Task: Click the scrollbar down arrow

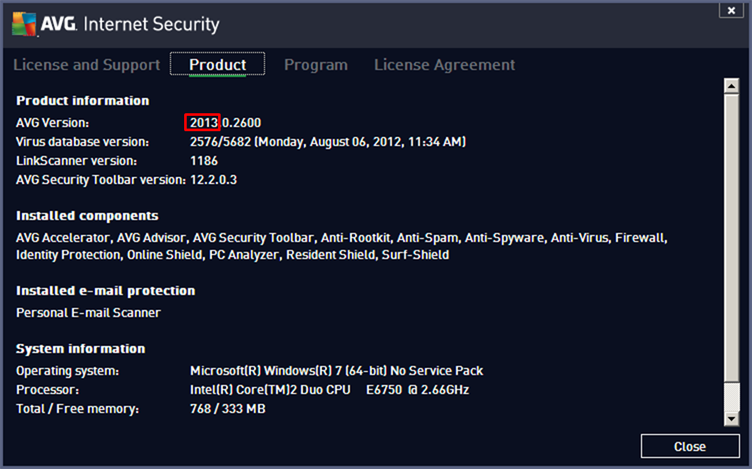Action: tap(731, 419)
